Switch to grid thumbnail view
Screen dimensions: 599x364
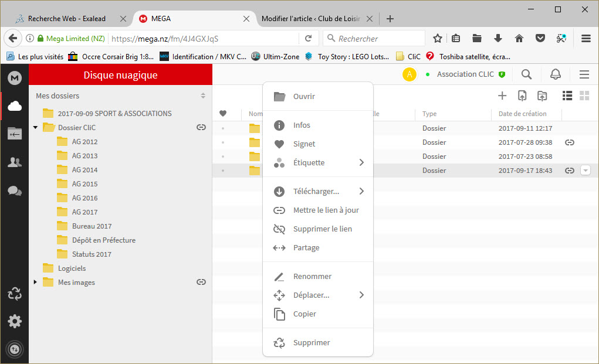click(584, 96)
